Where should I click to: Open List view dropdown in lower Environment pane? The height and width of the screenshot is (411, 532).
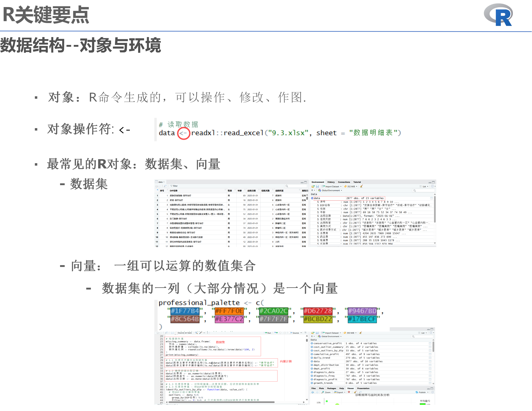coord(423,333)
